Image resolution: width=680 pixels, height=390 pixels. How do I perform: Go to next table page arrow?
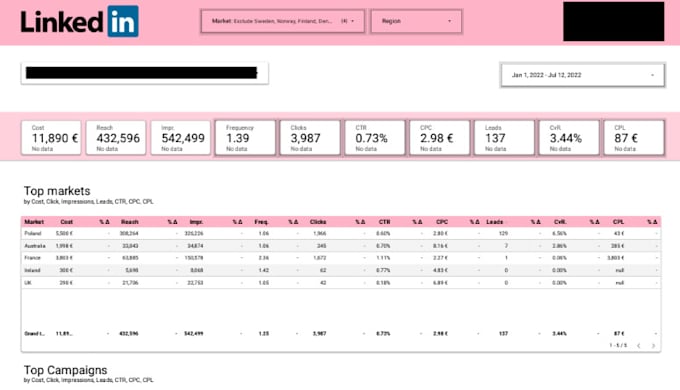(653, 346)
